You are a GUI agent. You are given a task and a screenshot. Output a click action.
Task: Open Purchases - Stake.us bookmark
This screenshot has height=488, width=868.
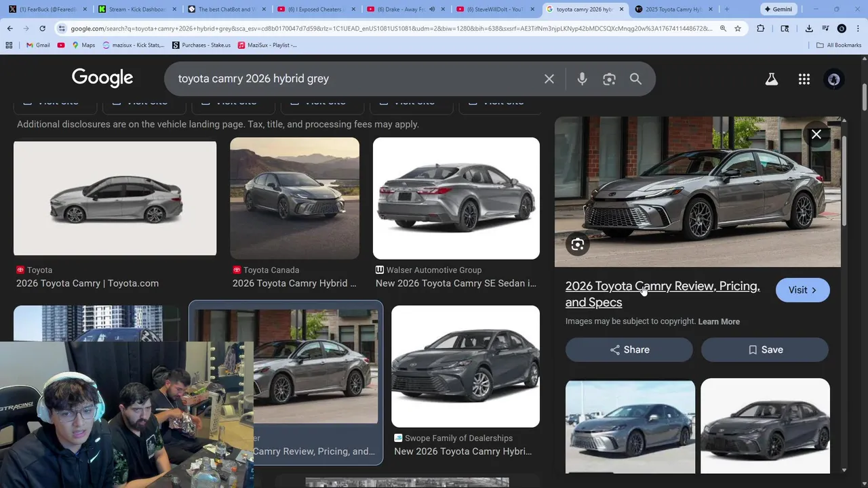[x=201, y=45]
